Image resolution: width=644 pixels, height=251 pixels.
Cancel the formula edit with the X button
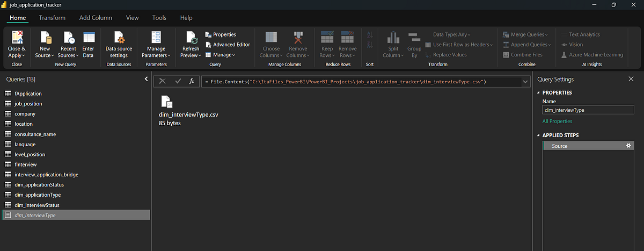[163, 81]
